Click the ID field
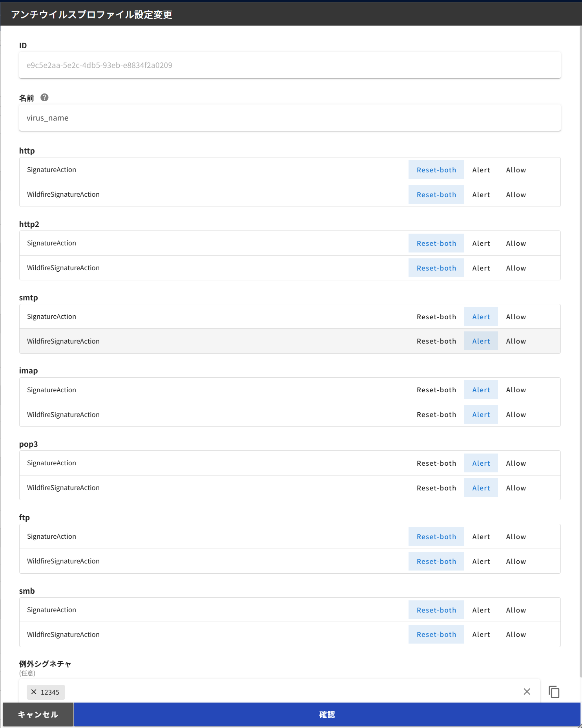582x728 pixels. (x=290, y=65)
